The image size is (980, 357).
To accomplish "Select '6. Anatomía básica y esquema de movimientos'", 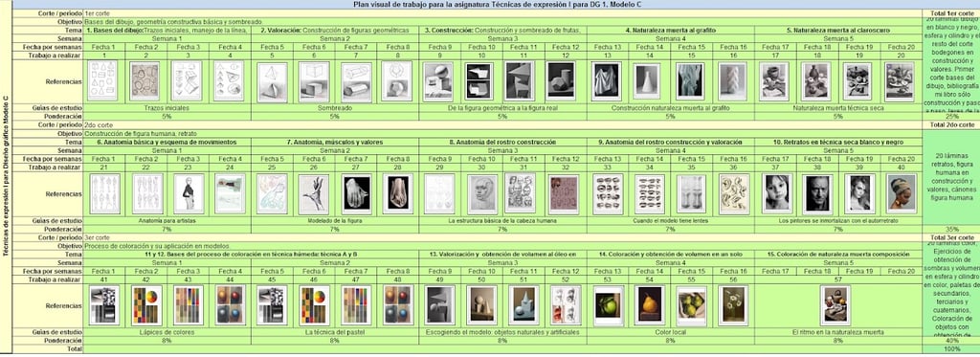I will tap(167, 143).
